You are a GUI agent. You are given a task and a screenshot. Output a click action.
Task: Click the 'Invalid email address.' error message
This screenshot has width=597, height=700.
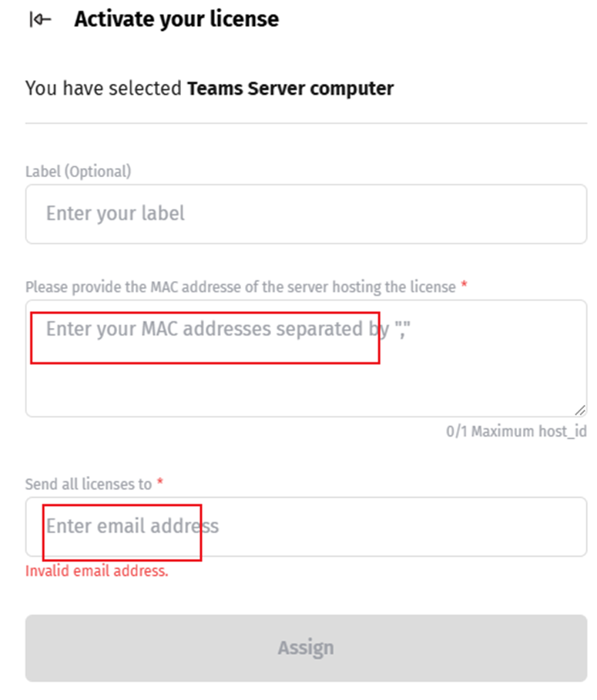point(96,571)
